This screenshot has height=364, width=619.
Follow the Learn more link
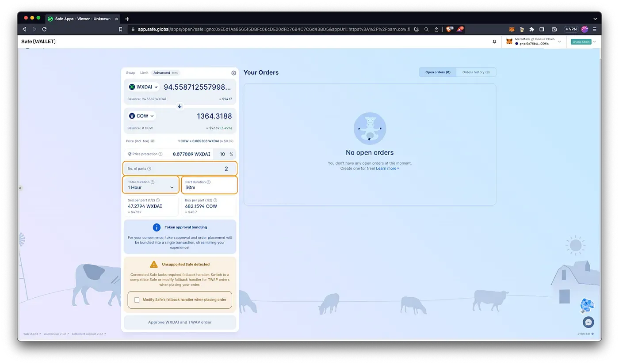coord(387,168)
